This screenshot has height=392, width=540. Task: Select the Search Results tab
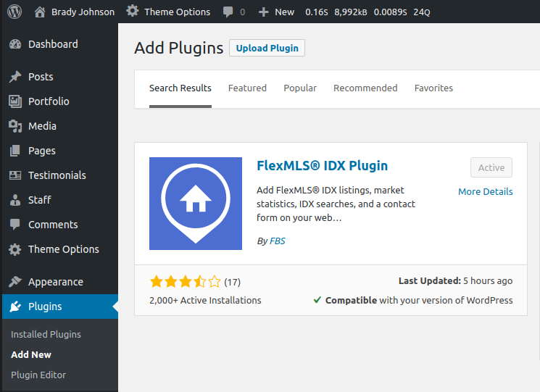tap(180, 88)
